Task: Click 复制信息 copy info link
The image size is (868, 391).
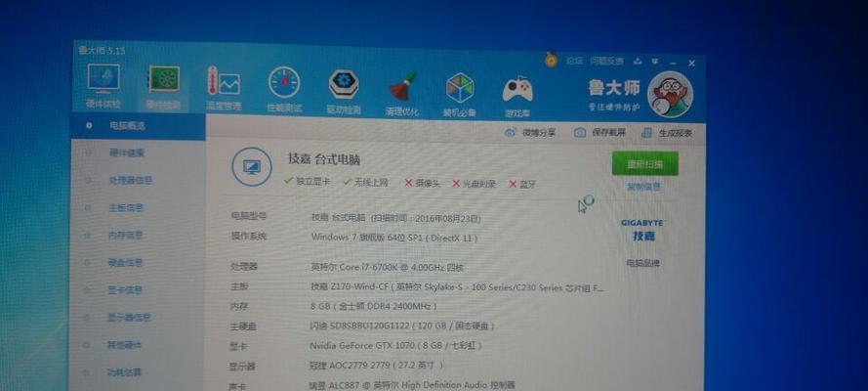Action: (643, 188)
